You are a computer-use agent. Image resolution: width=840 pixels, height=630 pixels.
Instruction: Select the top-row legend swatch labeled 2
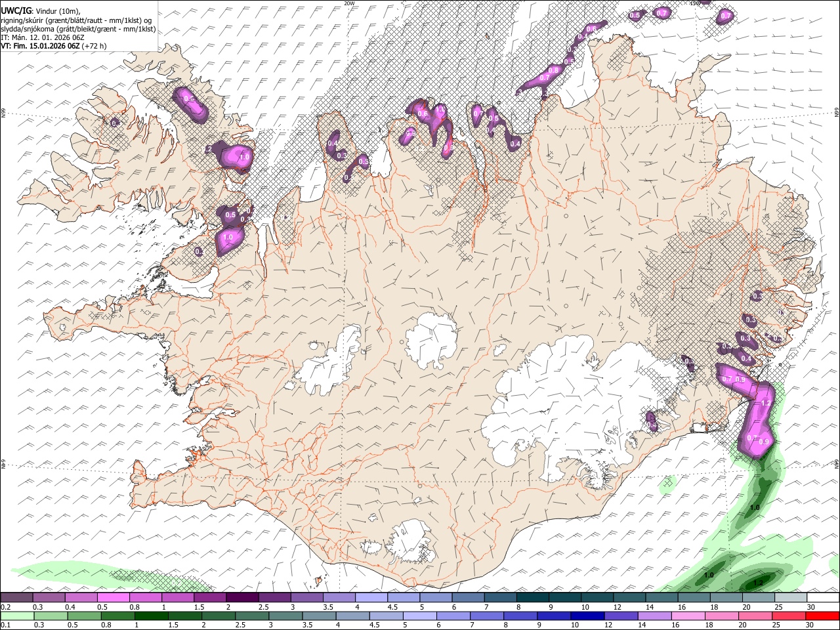[x=241, y=598]
